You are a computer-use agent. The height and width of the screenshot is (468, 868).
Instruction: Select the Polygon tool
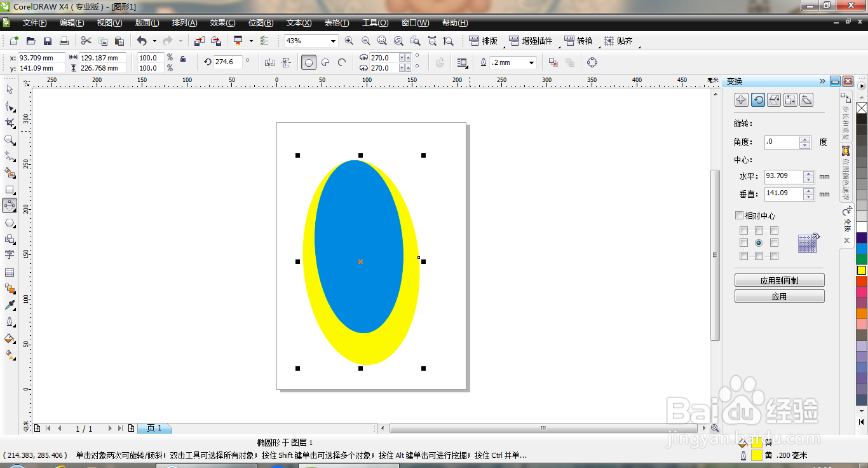[10, 223]
